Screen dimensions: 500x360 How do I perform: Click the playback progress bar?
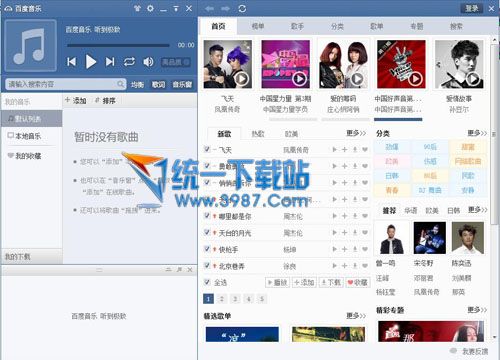pos(118,45)
